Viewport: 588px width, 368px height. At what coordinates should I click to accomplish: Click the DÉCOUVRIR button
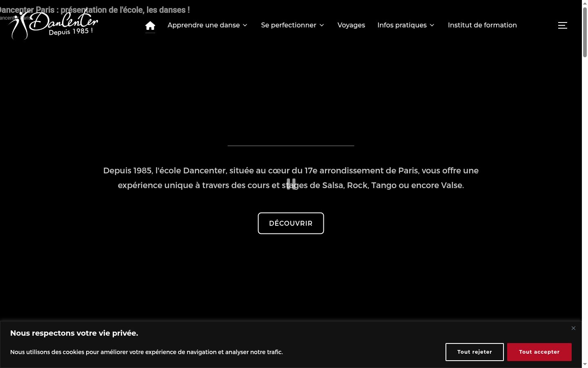point(291,223)
